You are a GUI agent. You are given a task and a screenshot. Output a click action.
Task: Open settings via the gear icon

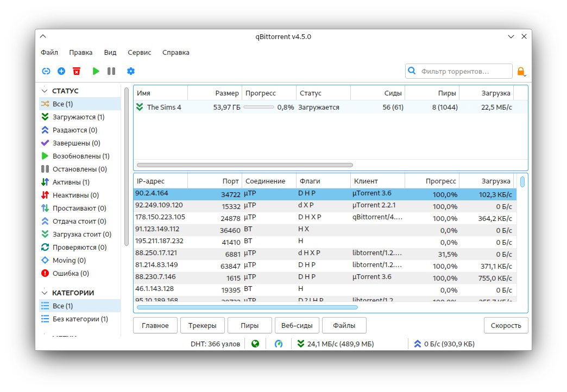coord(130,71)
